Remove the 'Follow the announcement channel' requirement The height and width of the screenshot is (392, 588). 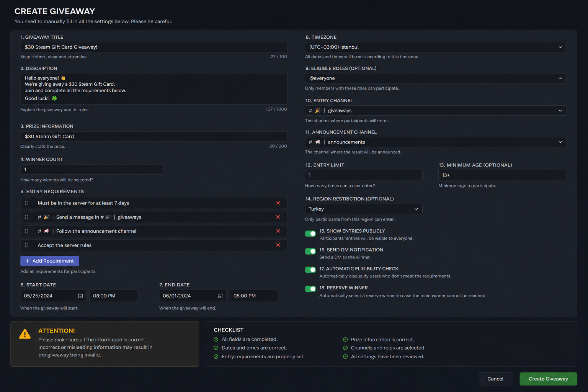coord(278,231)
